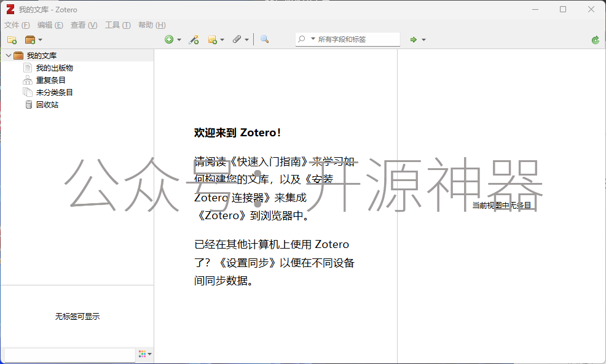Image resolution: width=606 pixels, height=364 pixels.
Task: Open the 文件 (F) menu
Action: tap(17, 25)
